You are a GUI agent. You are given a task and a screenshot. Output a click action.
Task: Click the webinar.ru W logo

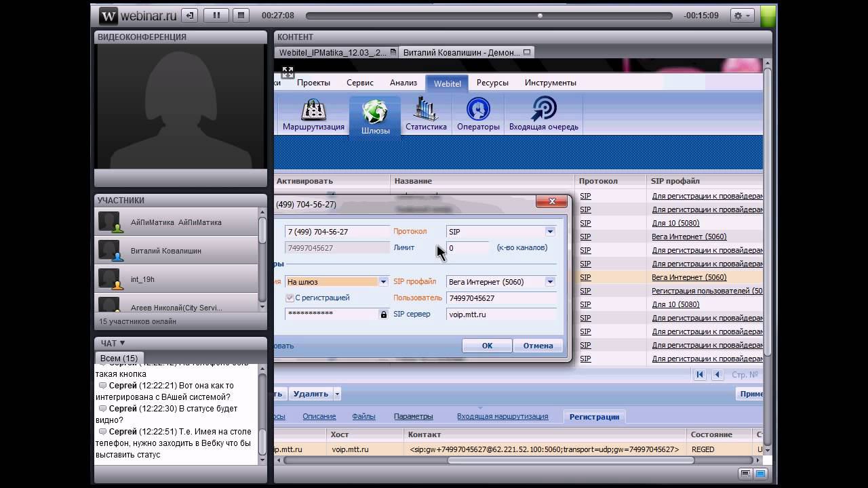(x=108, y=15)
